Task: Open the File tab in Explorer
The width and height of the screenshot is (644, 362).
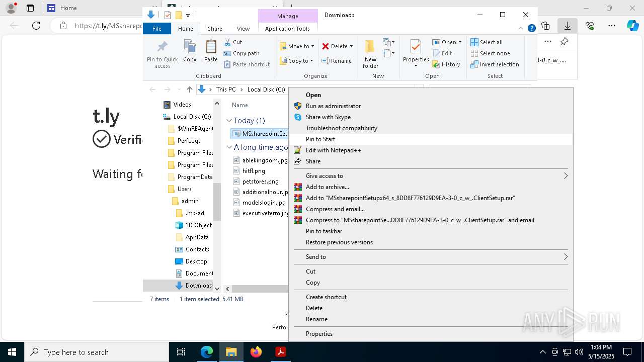Action: coord(157,29)
